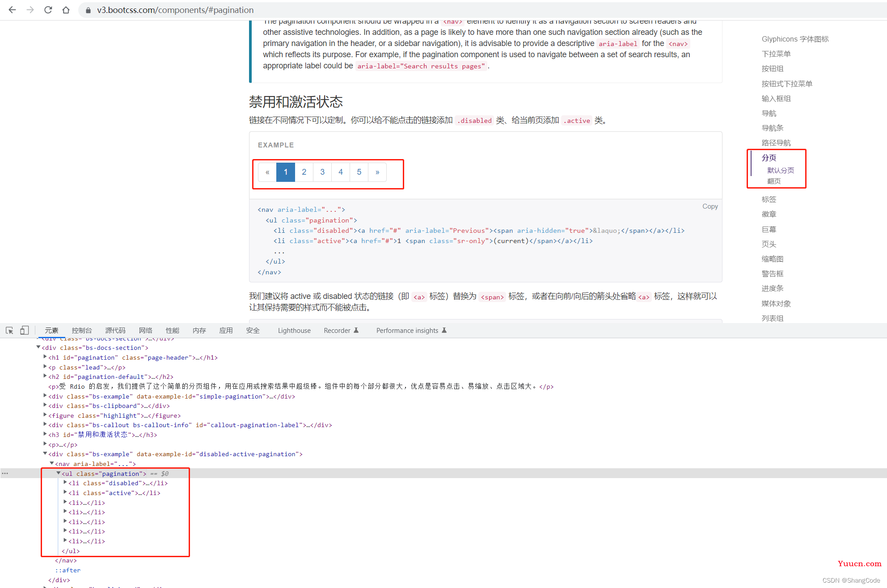View site security lock info
887x588 pixels.
pos(88,10)
